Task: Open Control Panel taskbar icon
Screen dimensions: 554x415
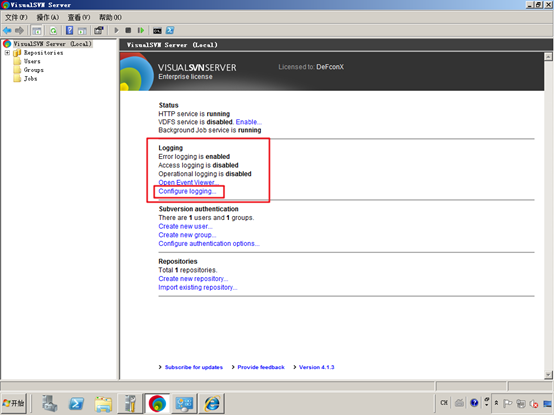Action: tap(184, 403)
